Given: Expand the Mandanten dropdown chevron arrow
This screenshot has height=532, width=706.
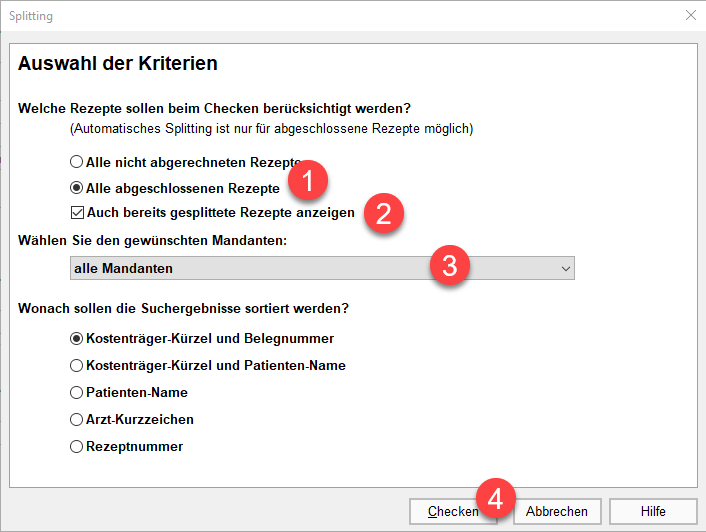Looking at the screenshot, I should pyautogui.click(x=566, y=269).
